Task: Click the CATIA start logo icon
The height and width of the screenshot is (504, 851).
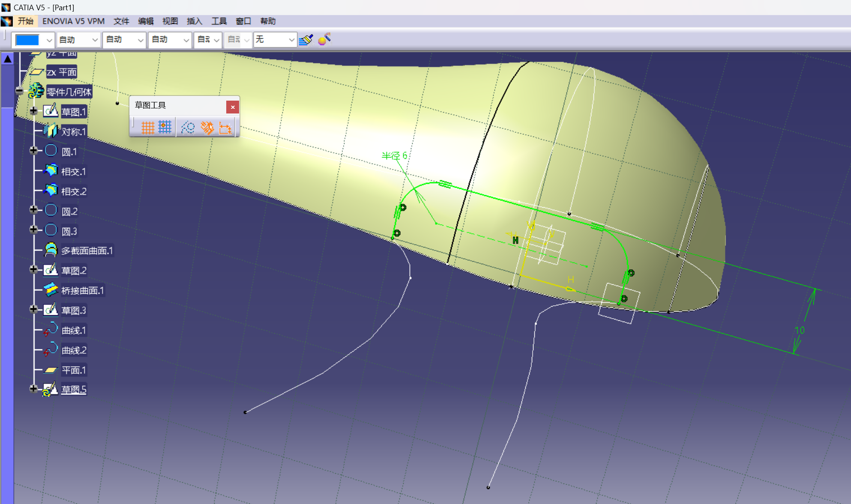Action: (x=7, y=21)
